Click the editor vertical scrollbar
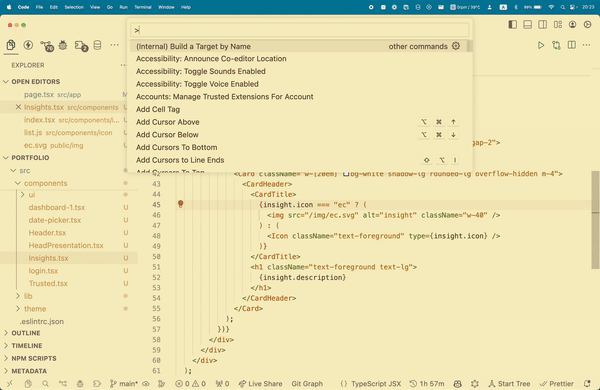The image size is (600, 390). click(x=595, y=220)
